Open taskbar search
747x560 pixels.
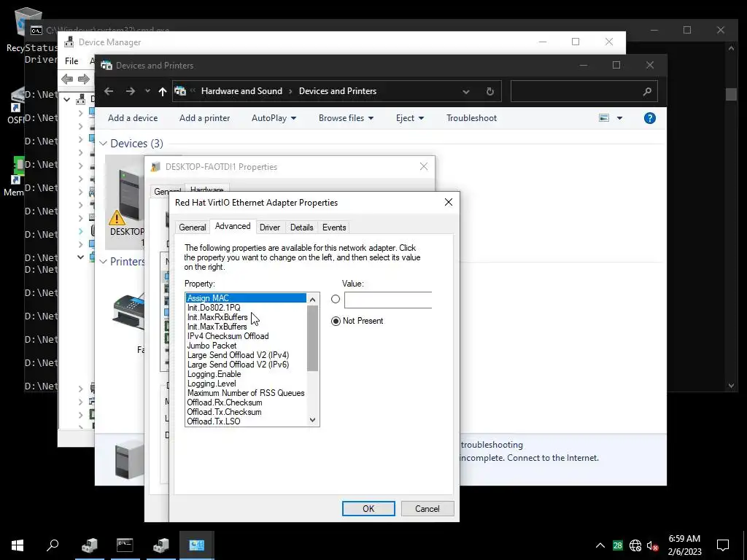click(53, 545)
